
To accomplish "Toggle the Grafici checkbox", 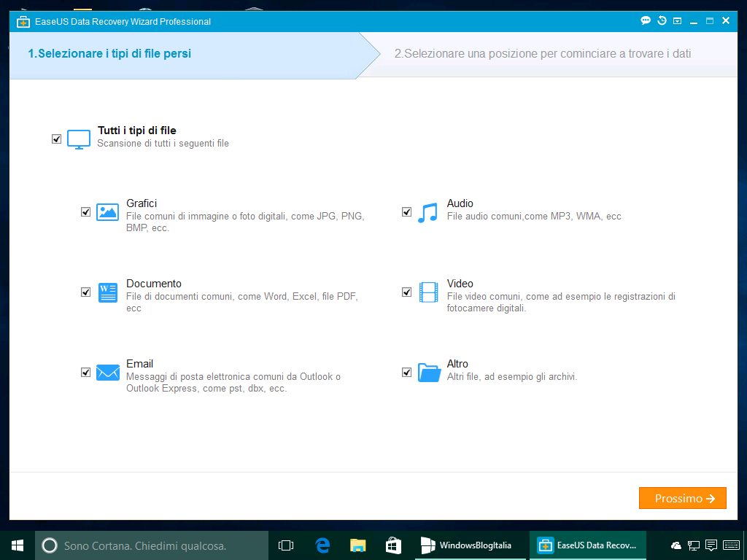I will (x=86, y=212).
